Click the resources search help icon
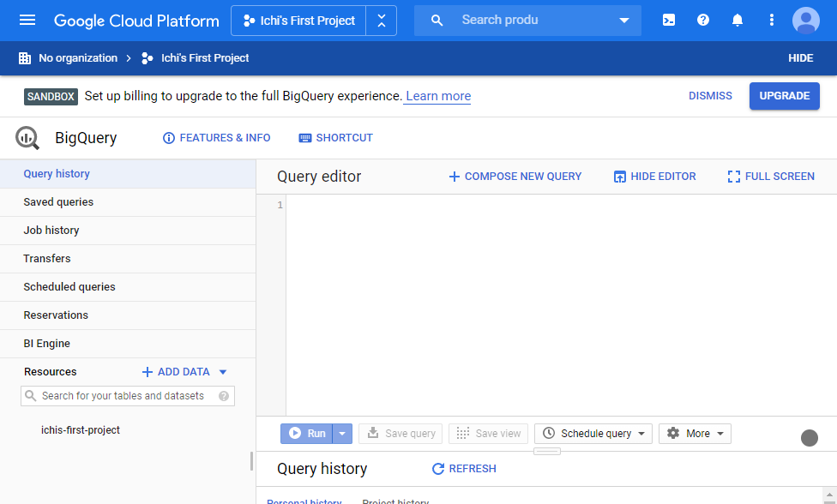Viewport: 837px width, 504px height. click(224, 396)
